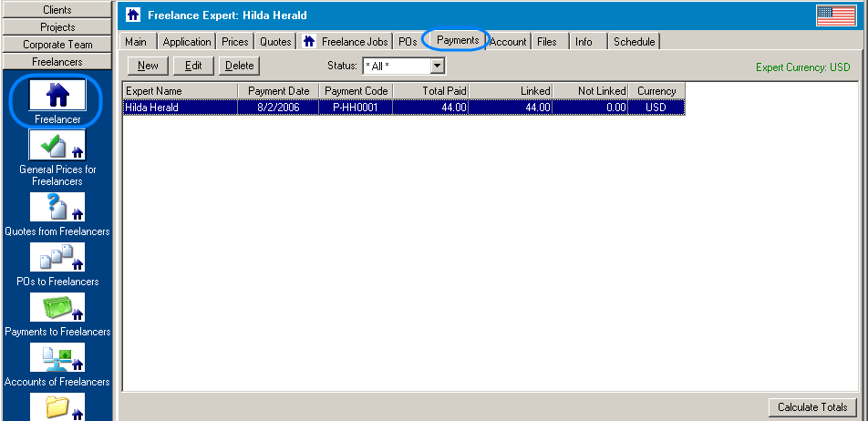Screen dimensions: 868x421
Task: Expand the Status dropdown arrow
Action: pyautogui.click(x=437, y=66)
